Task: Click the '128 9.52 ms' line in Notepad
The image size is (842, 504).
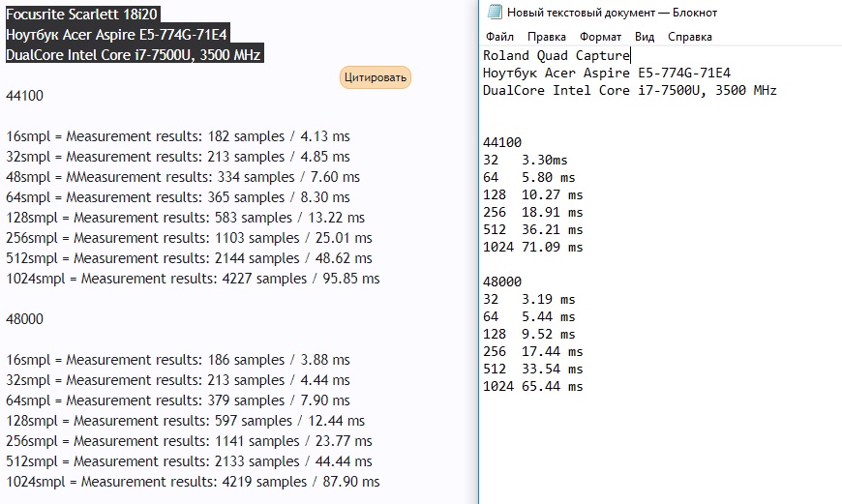Action: point(529,334)
